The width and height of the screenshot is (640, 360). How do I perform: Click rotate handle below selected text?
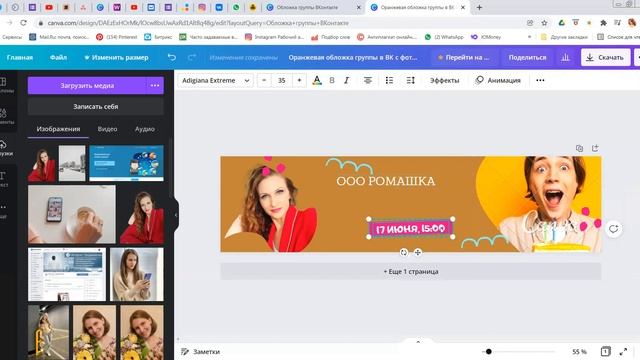coord(404,252)
